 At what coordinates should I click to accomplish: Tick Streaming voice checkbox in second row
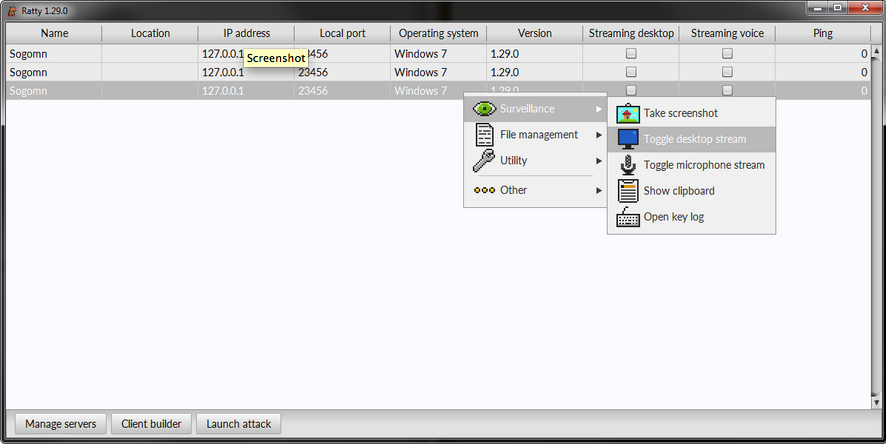tap(727, 73)
